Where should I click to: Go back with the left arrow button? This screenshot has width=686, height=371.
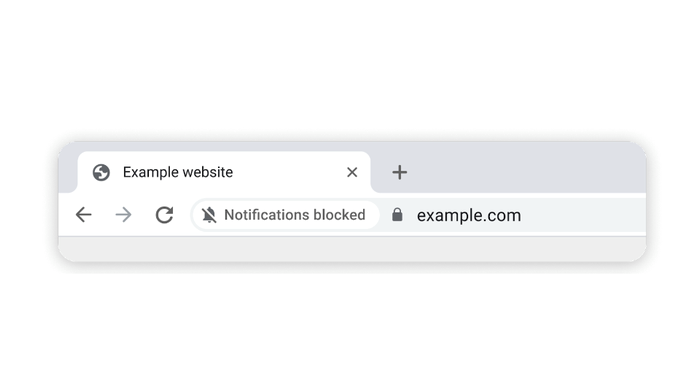(84, 215)
